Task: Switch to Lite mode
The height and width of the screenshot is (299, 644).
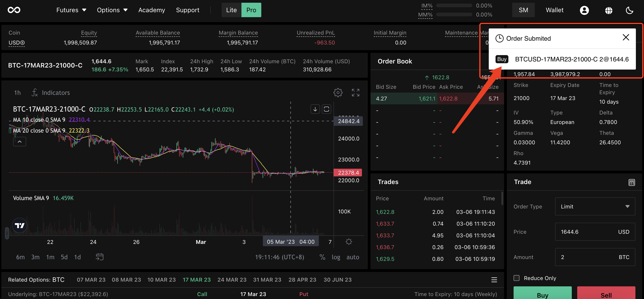Action: click(x=231, y=10)
